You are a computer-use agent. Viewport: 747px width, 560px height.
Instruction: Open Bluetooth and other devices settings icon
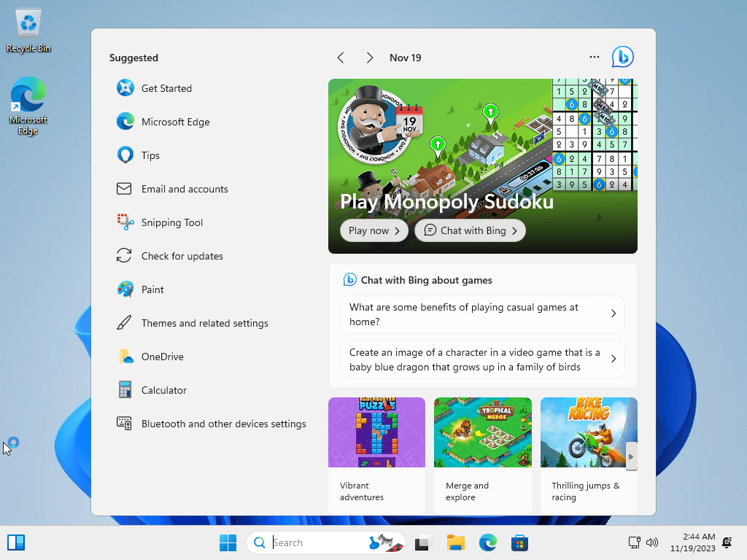124,424
